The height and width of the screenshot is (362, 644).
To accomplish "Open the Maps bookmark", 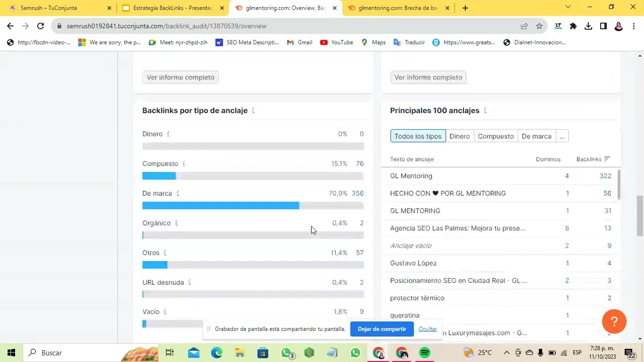I will [x=373, y=42].
